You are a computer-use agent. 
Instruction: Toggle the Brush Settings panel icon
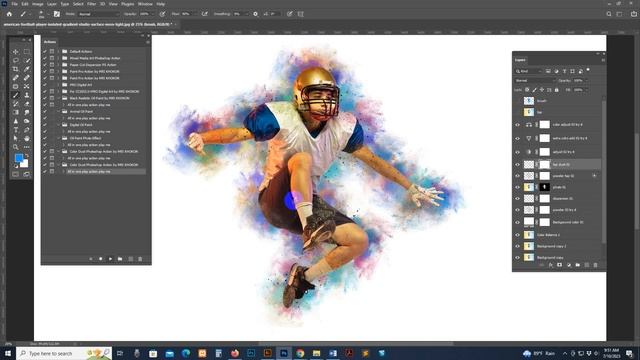click(57, 14)
